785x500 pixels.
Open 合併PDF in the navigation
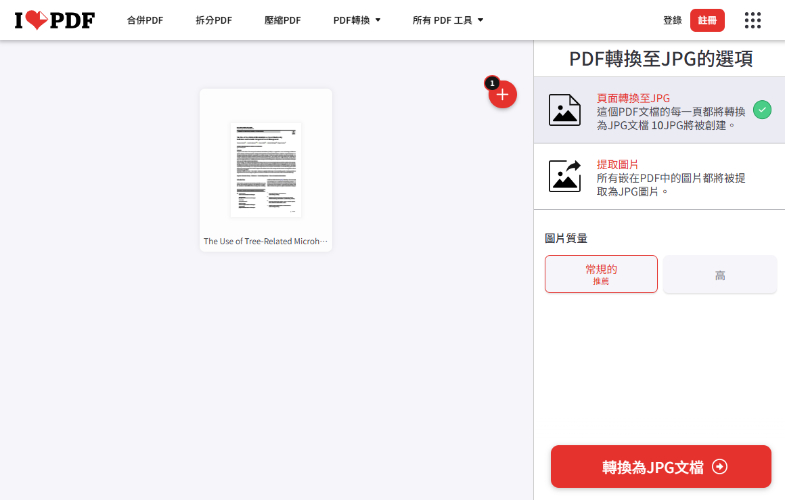[x=145, y=20]
